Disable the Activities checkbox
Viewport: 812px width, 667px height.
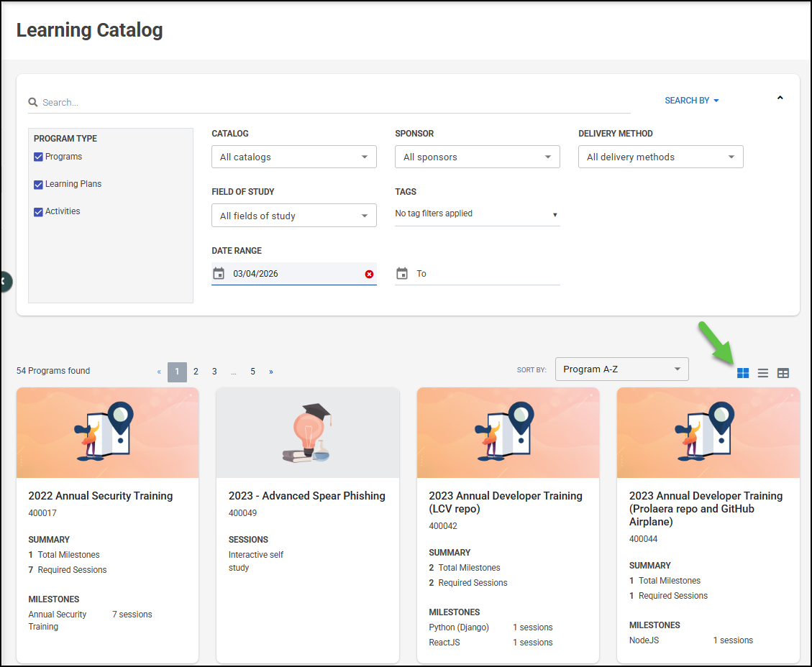coord(39,211)
